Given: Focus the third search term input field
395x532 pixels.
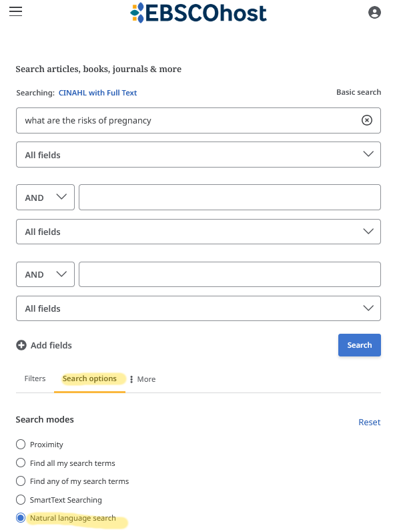Looking at the screenshot, I should (230, 274).
